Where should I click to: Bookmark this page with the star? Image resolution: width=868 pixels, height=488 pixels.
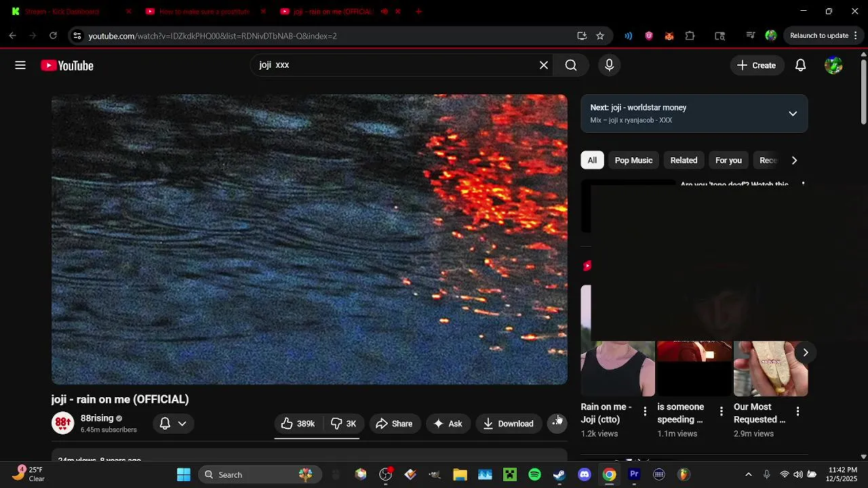[x=600, y=35]
